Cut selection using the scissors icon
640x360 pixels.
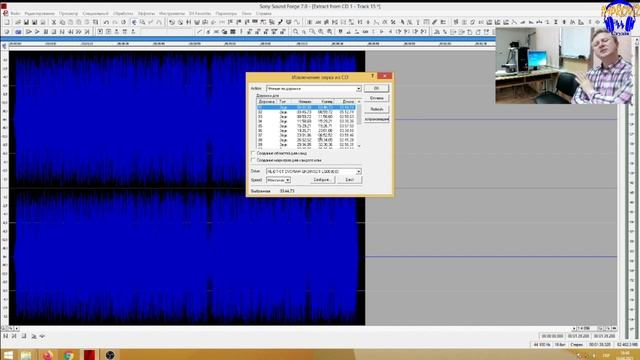point(53,22)
